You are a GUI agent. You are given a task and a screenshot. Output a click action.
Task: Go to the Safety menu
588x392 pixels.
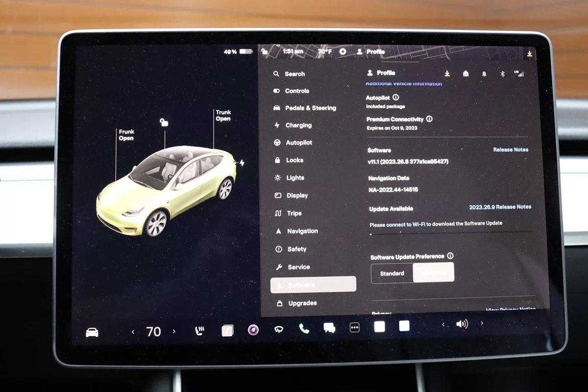[x=296, y=249]
